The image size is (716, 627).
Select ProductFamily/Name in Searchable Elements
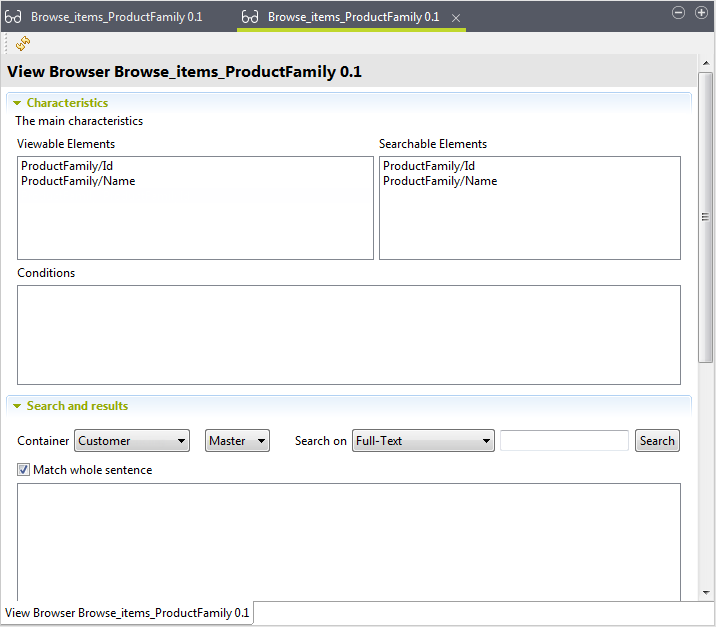pyautogui.click(x=440, y=181)
